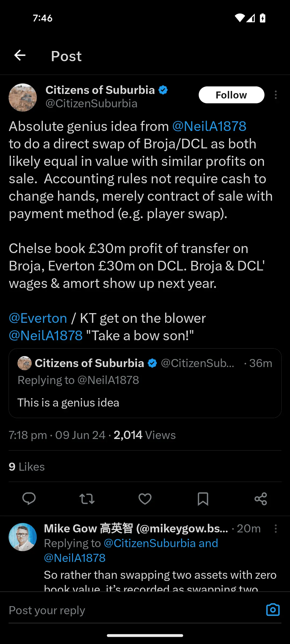Screen dimensions: 290x644
Task: Open camera icon in reply bar
Action: [273, 610]
